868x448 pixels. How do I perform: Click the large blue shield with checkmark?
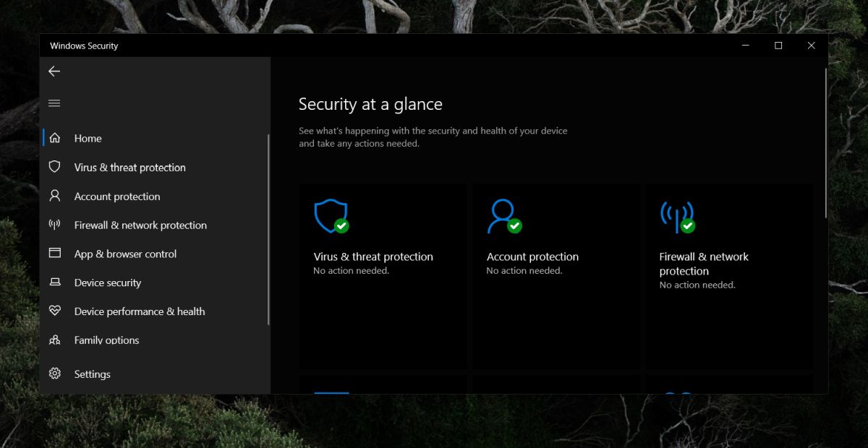coord(331,216)
